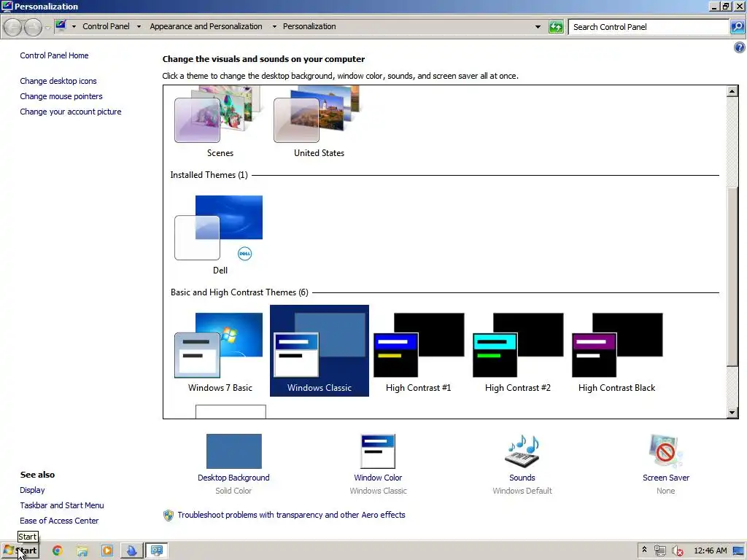Click the Search Control Panel field

pos(649,27)
